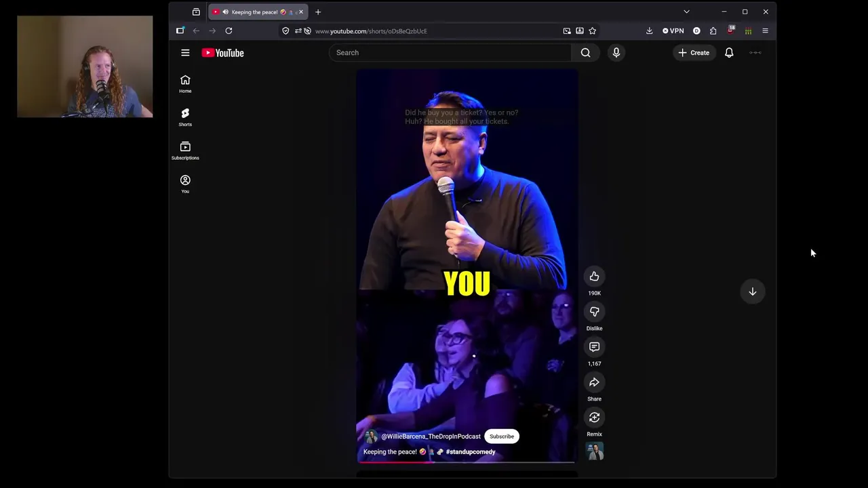This screenshot has height=488, width=868.
Task: Subscribe to WillieBarcena_TheDropInPodcast
Action: coord(502,436)
